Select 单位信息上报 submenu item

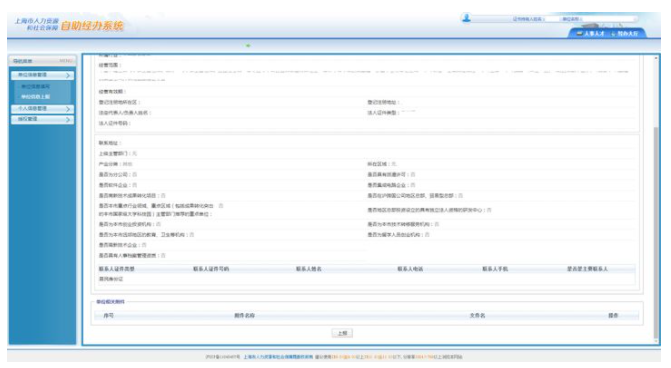tap(36, 97)
